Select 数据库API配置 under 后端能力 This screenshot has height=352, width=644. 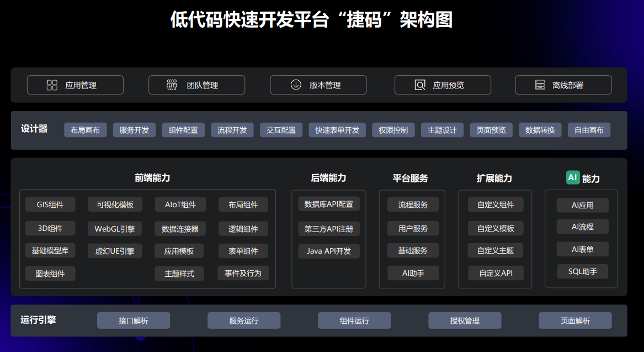coord(329,204)
